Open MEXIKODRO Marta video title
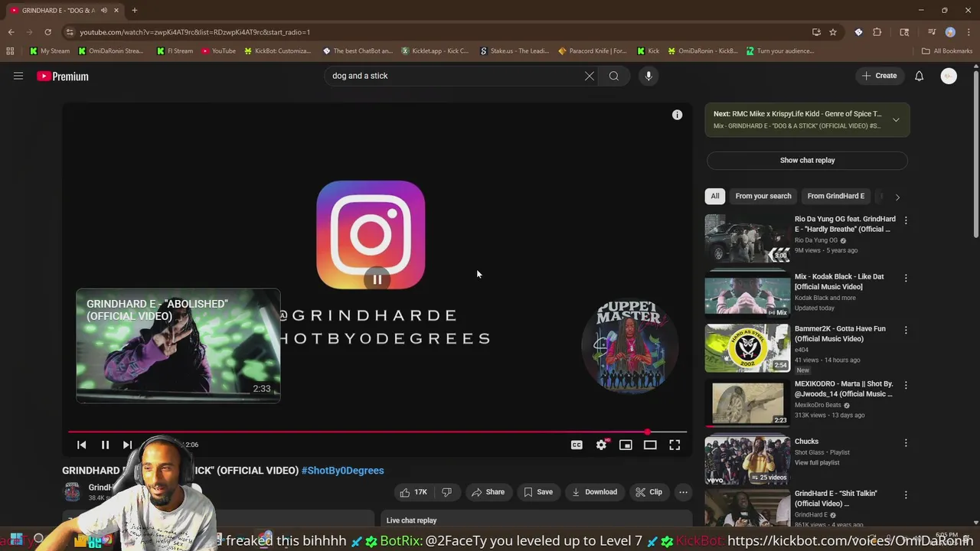The height and width of the screenshot is (551, 980). tap(844, 389)
